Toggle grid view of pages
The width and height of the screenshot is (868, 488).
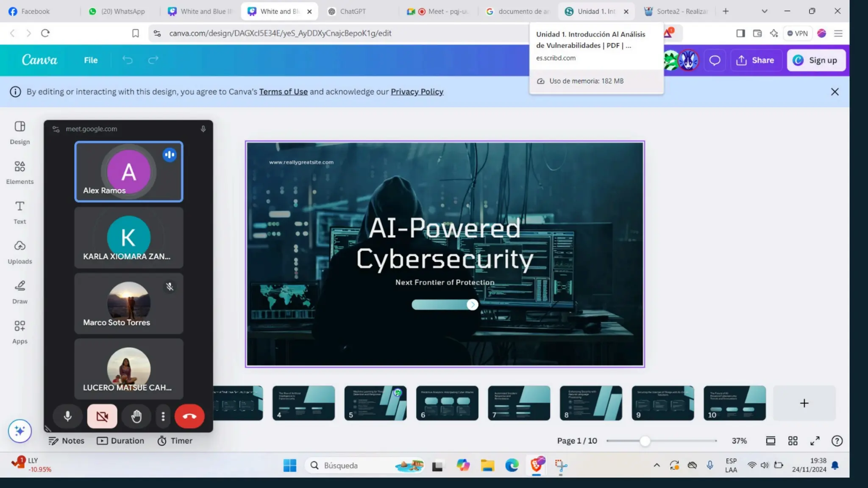tap(793, 441)
